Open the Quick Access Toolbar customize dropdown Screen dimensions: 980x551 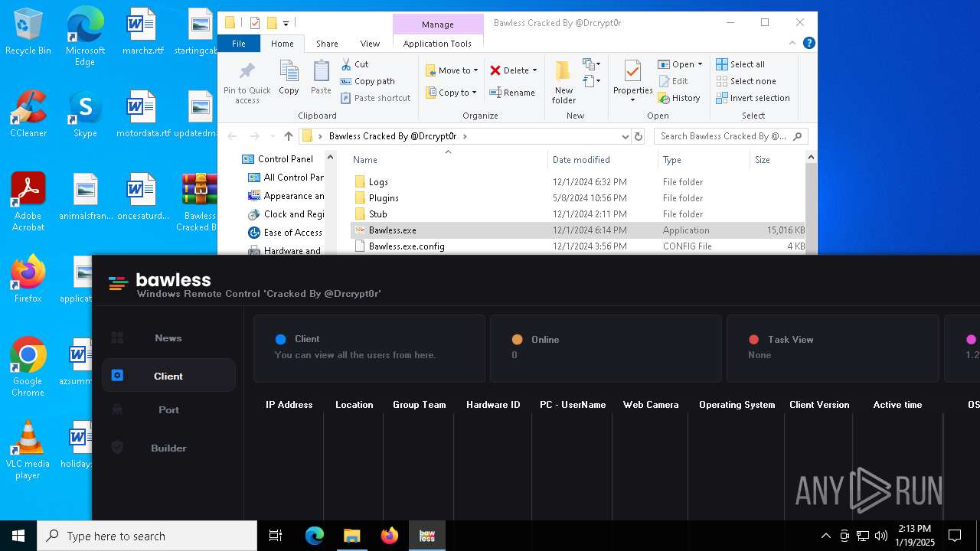[286, 23]
